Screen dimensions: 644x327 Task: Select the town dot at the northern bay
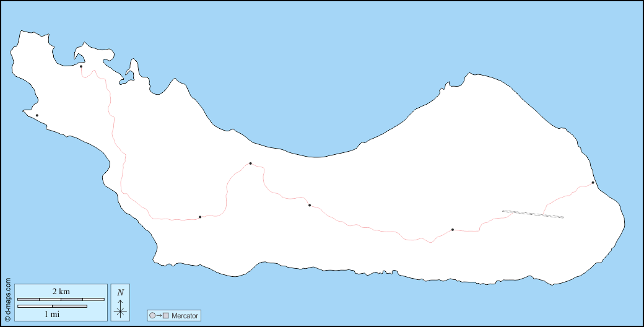[x=81, y=66]
